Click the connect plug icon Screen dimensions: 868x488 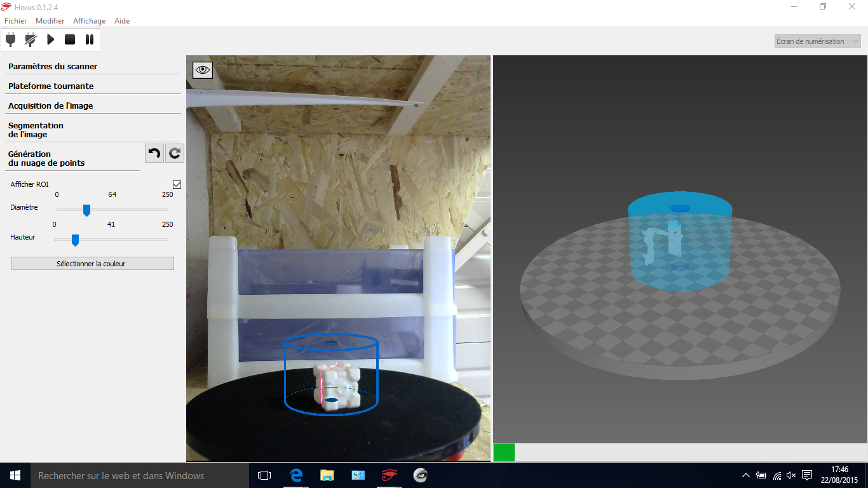[x=11, y=39]
